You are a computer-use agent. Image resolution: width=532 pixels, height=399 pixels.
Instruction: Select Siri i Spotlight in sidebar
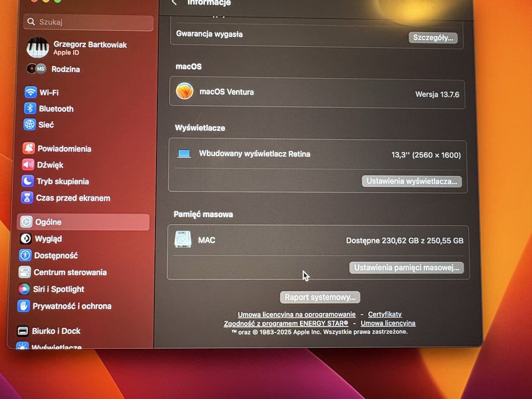pos(51,289)
